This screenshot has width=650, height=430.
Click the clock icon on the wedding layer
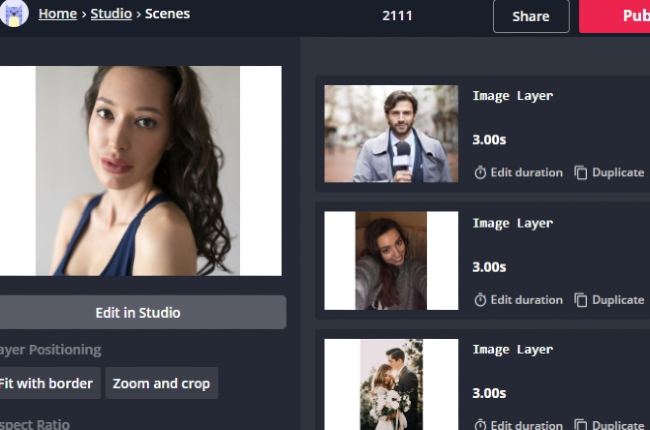tap(480, 425)
